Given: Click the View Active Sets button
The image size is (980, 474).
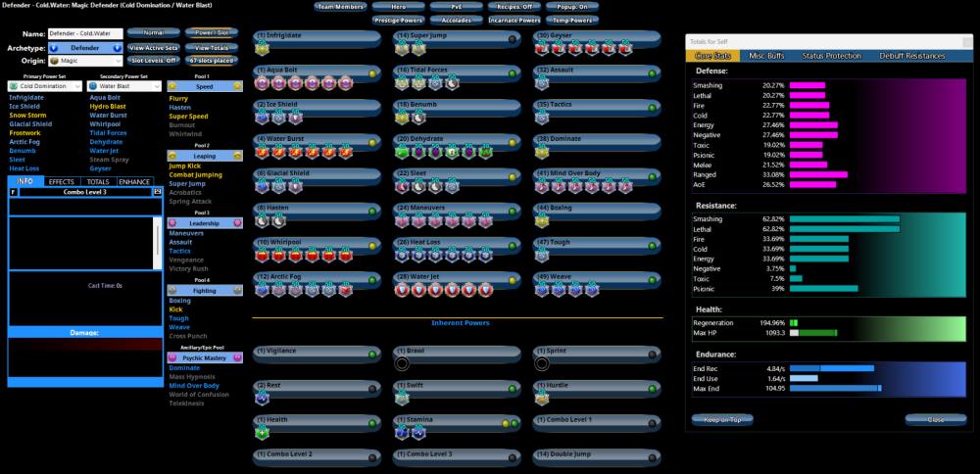Looking at the screenshot, I should click(154, 47).
